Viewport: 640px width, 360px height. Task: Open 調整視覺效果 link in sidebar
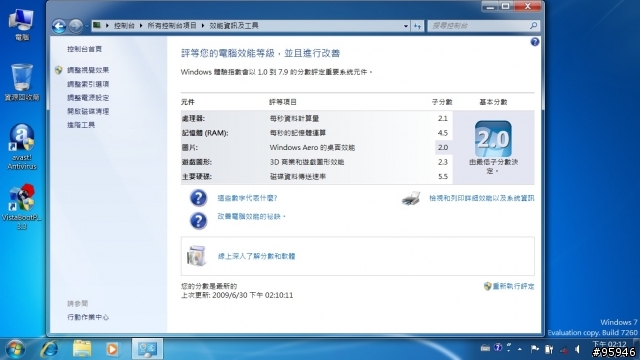[x=88, y=70]
